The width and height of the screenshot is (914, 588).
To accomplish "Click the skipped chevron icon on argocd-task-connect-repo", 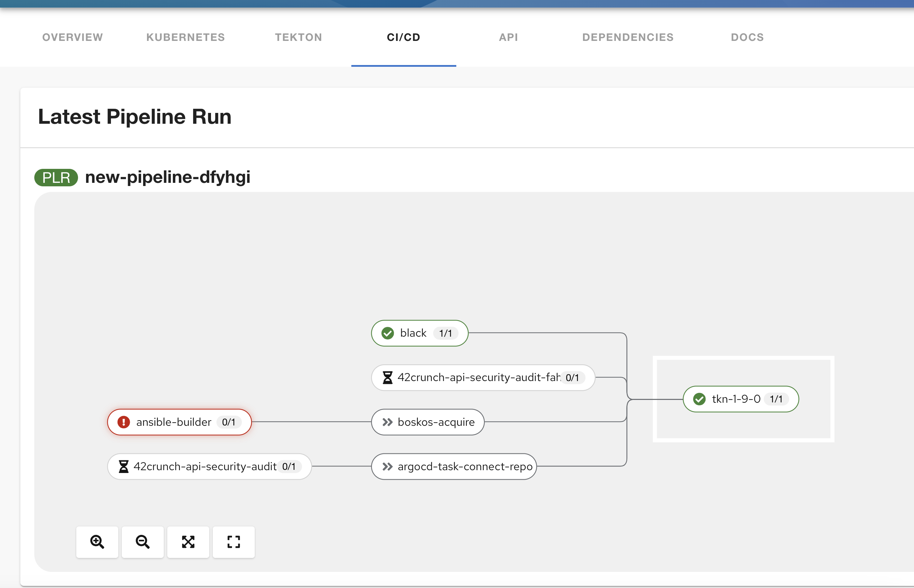I will click(x=387, y=466).
